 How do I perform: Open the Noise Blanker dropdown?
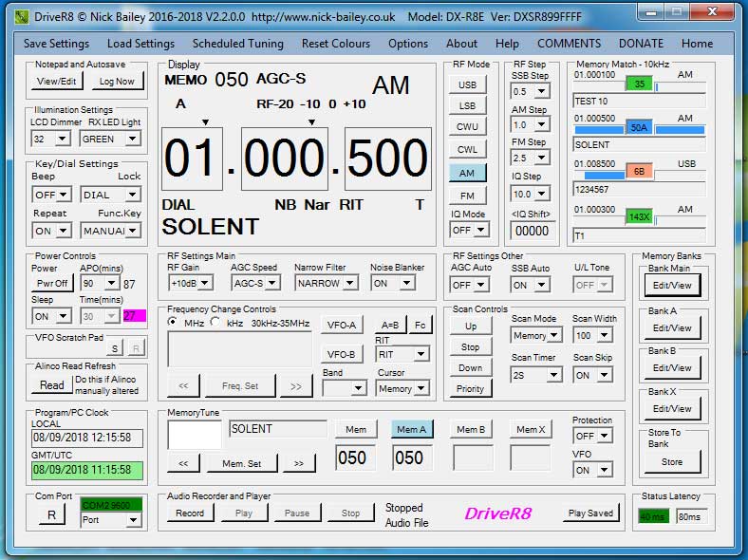pyautogui.click(x=406, y=284)
